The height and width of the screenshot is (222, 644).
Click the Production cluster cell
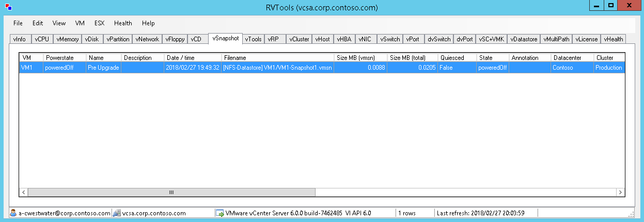[x=609, y=68]
